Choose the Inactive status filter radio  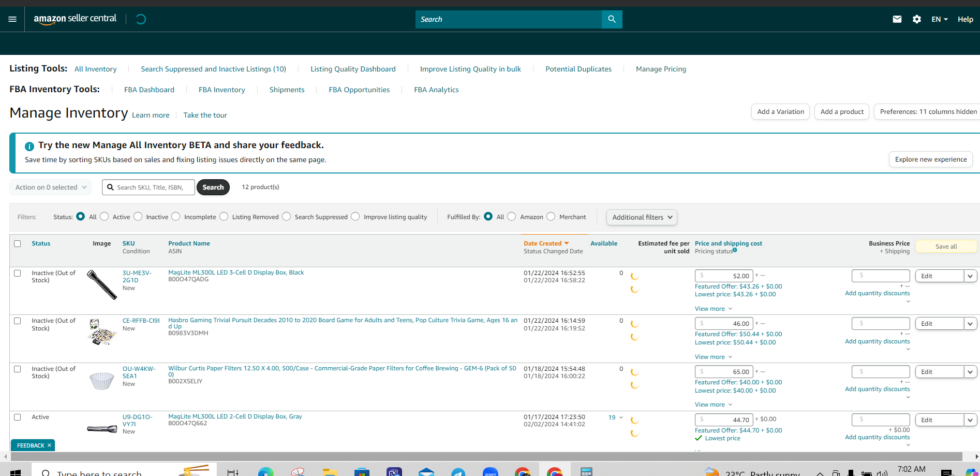[138, 217]
